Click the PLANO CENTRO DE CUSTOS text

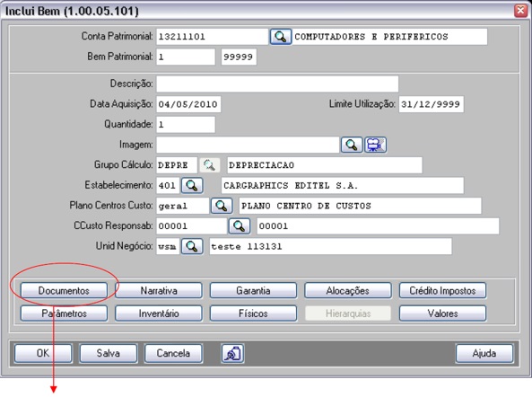coord(306,206)
